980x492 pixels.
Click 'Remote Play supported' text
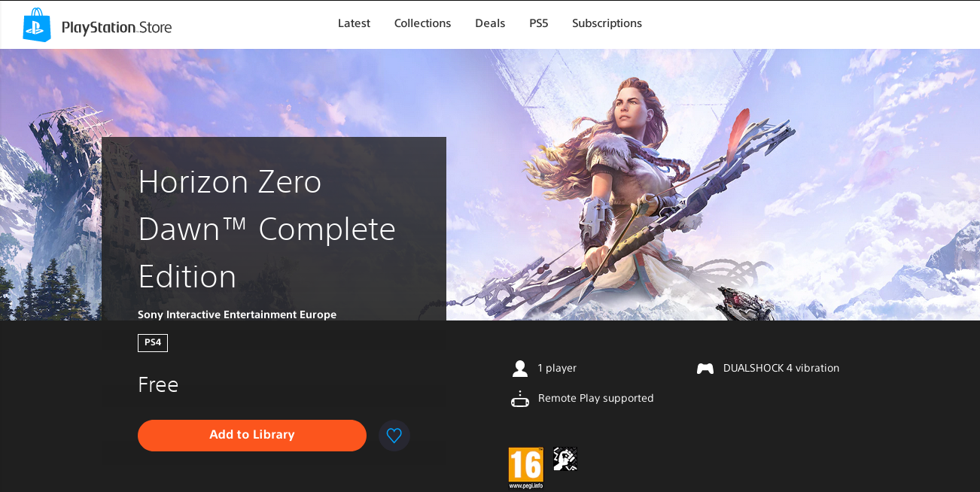point(596,399)
